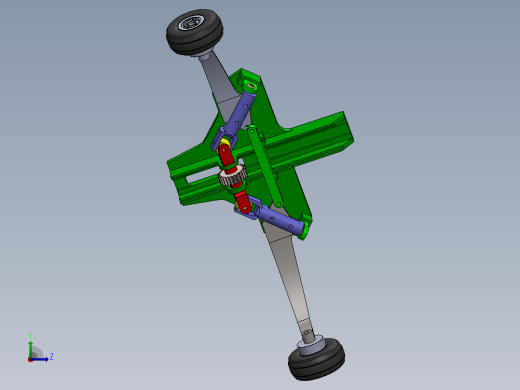Select the red shaft segment below the gear
The image size is (520, 390).
[x=242, y=201]
